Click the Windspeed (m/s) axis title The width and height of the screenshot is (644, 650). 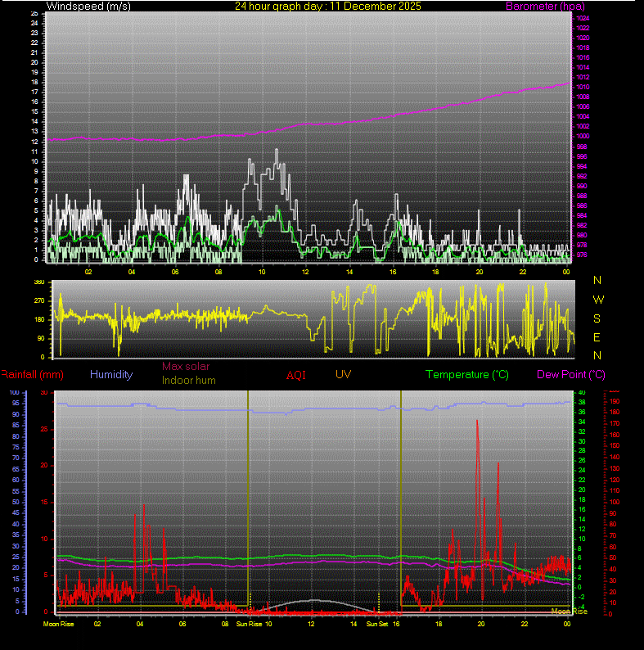click(x=88, y=7)
